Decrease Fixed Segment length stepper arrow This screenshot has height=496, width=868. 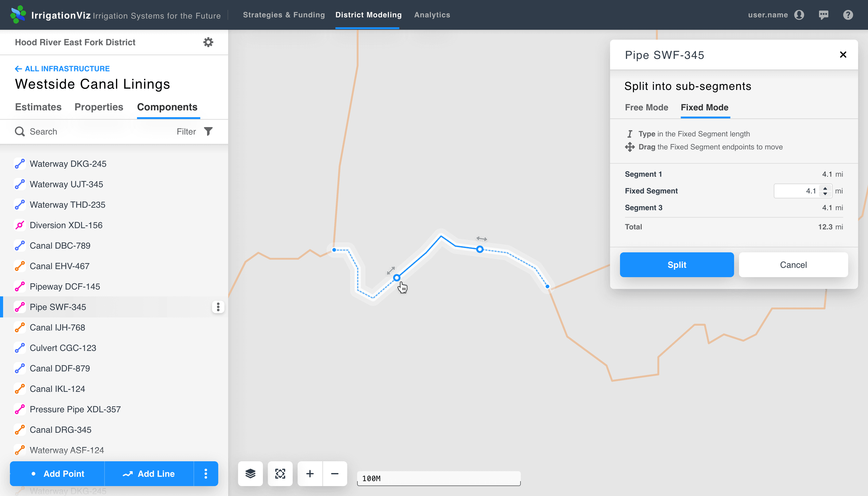[825, 194]
